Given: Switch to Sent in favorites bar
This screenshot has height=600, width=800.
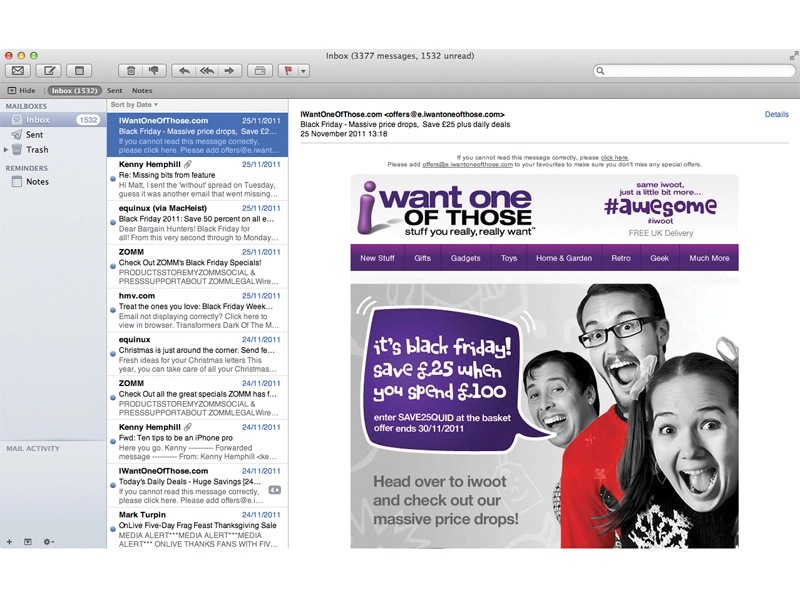Looking at the screenshot, I should tap(114, 90).
